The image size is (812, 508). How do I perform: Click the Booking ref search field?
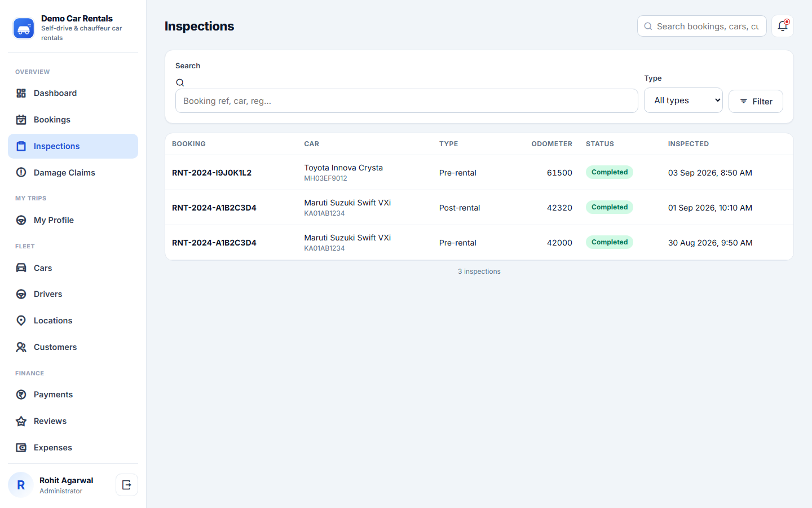click(407, 101)
